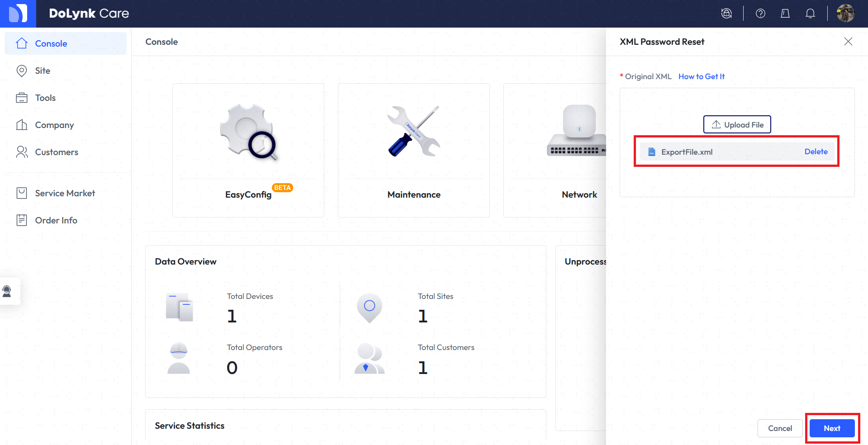Click the XML file icon beside ExportFile.xml
Screen dimensions: 868x445
click(x=652, y=152)
